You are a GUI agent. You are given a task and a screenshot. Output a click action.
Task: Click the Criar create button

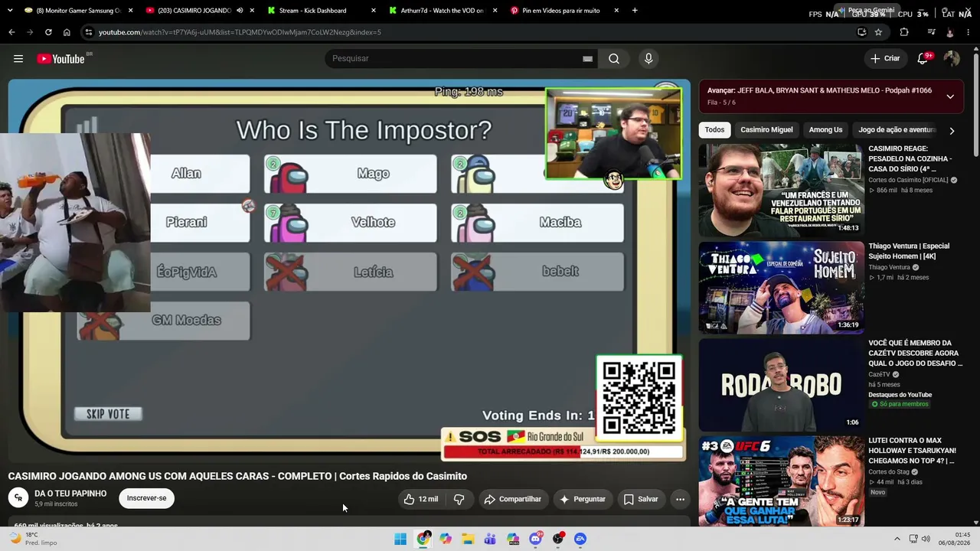click(885, 59)
